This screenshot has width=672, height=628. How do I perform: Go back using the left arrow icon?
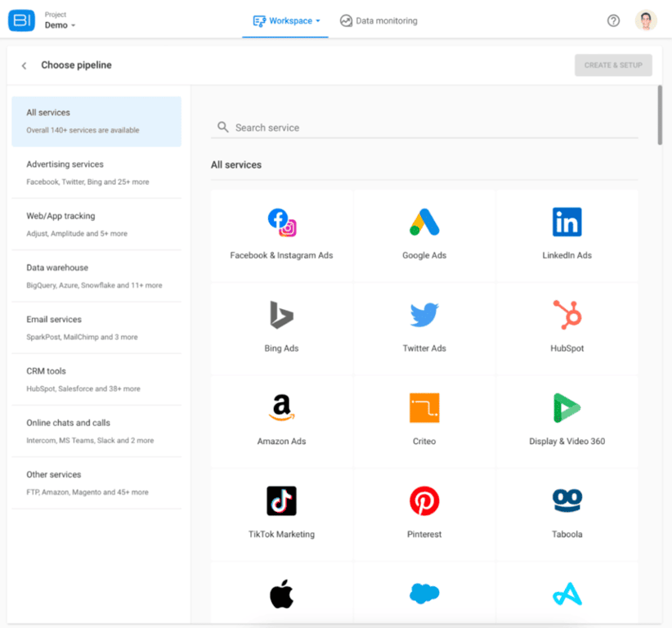(x=24, y=65)
